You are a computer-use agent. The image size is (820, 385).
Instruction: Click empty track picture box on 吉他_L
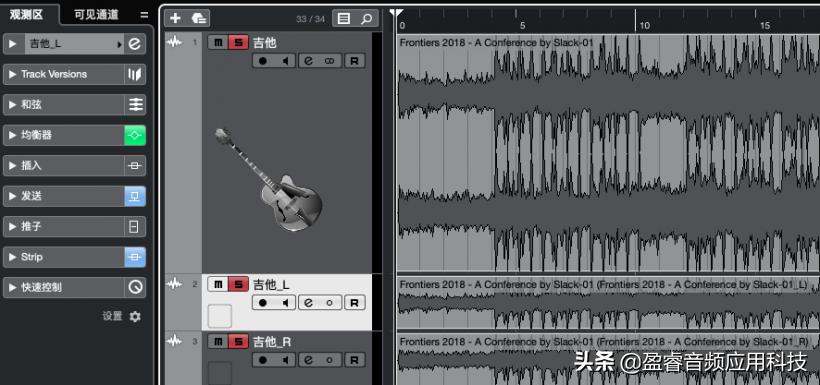[220, 316]
